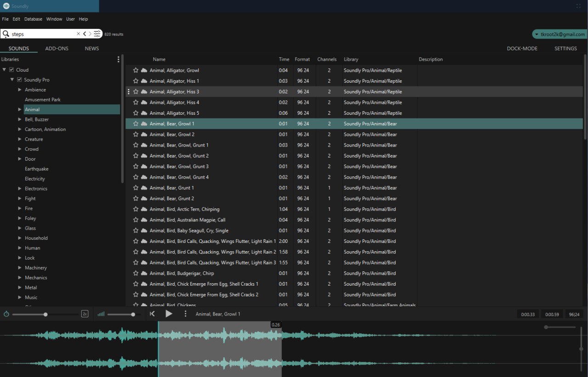Uncheck the Cloud library checkbox
Image resolution: width=588 pixels, height=377 pixels.
[x=11, y=70]
